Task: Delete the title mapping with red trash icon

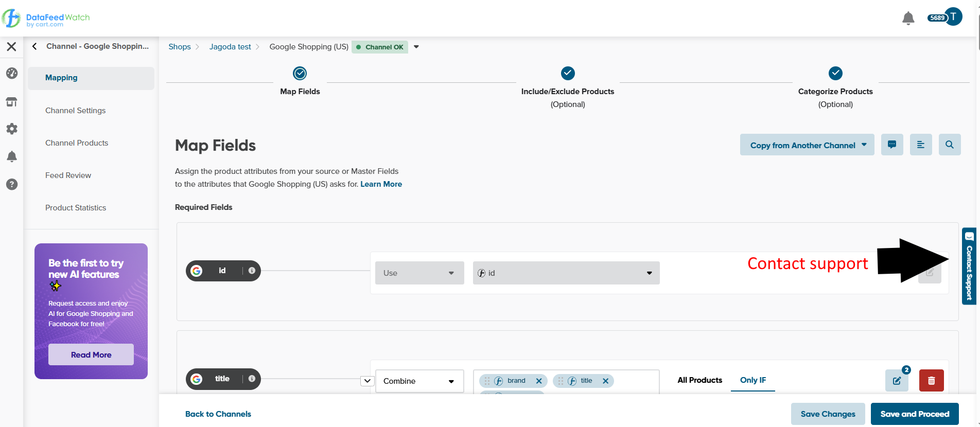Action: pos(931,381)
